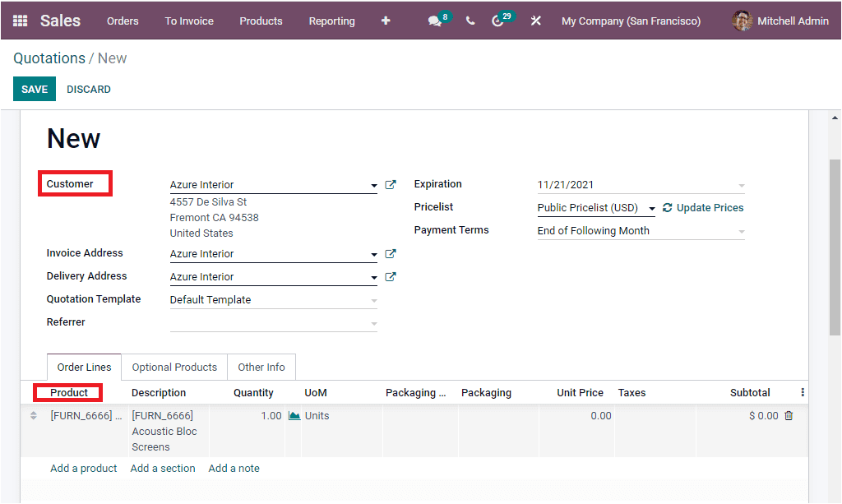The height and width of the screenshot is (504, 842).
Task: Open Azure Interior via customer external-link icon
Action: 391,184
